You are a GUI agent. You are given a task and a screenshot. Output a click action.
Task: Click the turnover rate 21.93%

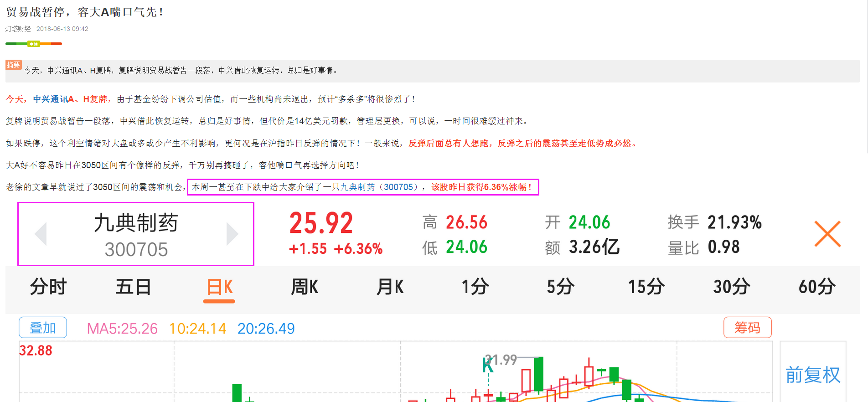(x=734, y=222)
